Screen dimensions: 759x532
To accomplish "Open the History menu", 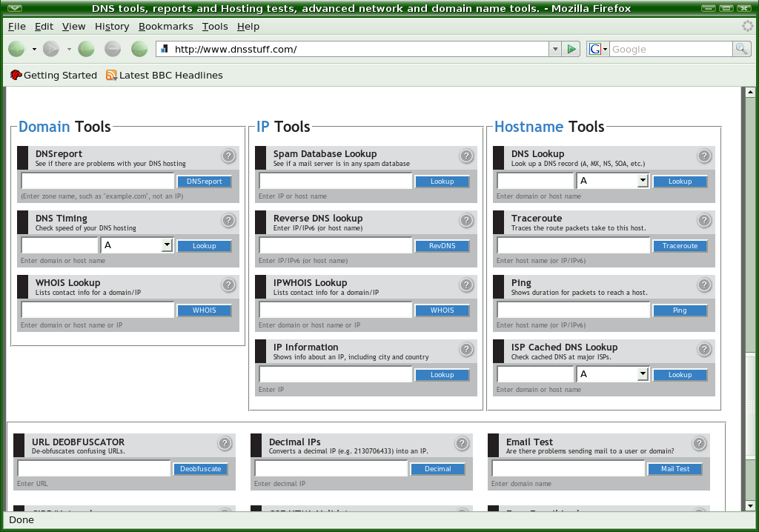I will click(112, 27).
